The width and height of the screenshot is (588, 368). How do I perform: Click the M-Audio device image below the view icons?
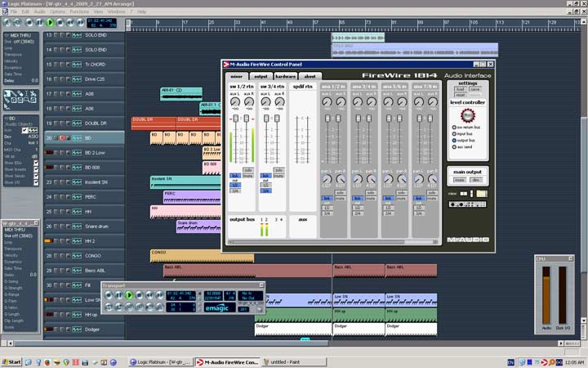(467, 204)
